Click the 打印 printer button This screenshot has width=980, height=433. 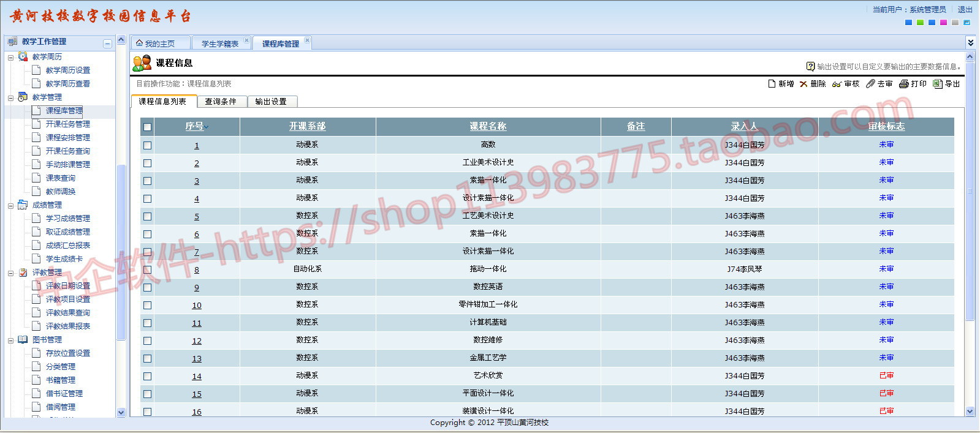coord(913,84)
